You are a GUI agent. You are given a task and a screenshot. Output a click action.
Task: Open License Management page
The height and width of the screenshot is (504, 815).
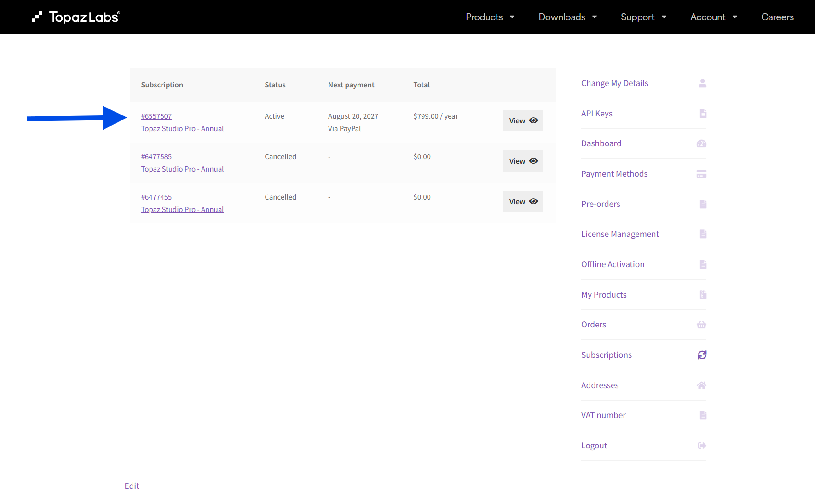pos(620,234)
